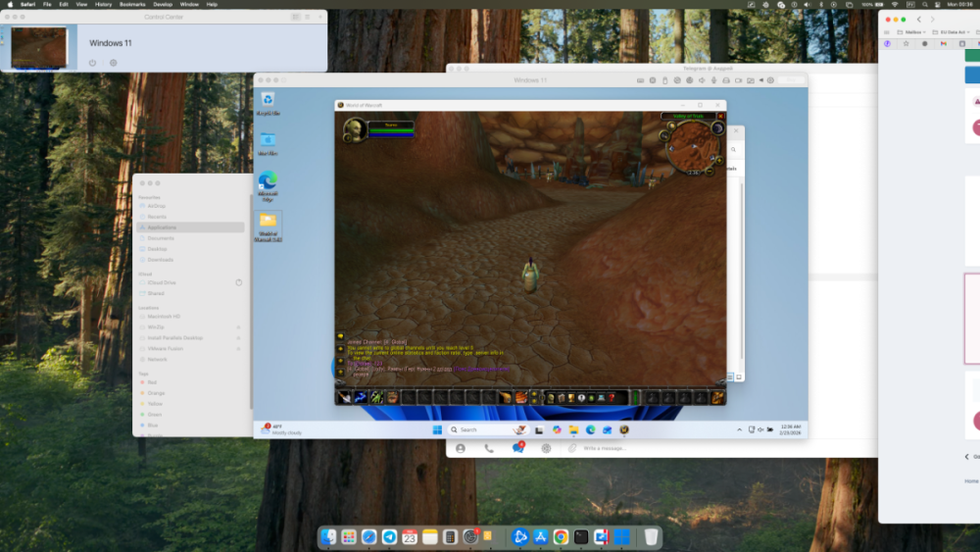Click the power button for Windows 11 VM
Viewport: 980px width, 552px height.
(x=92, y=63)
